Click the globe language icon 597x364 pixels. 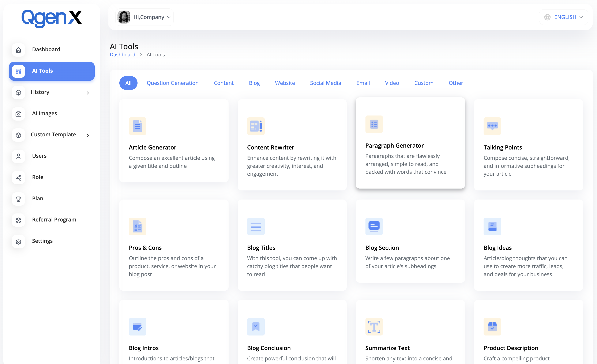[x=547, y=17]
